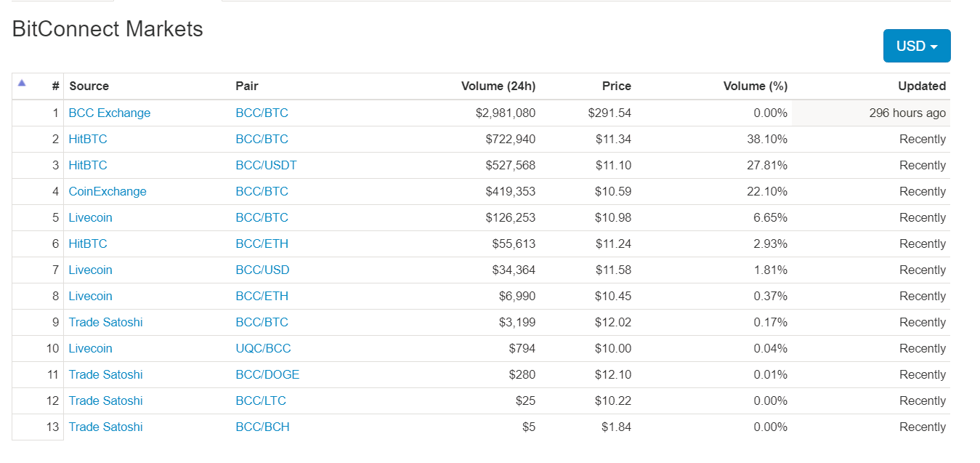Sort table by Volume (24h) column

click(x=498, y=86)
